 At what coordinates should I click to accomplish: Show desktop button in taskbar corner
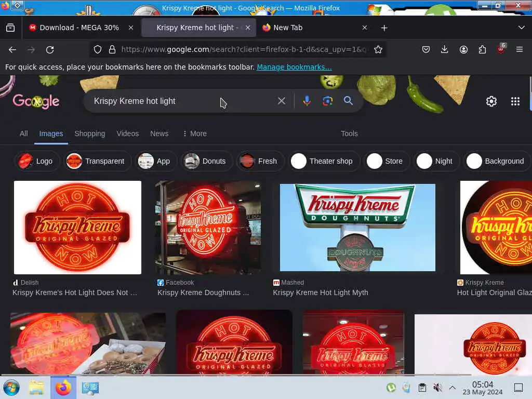tap(518, 388)
